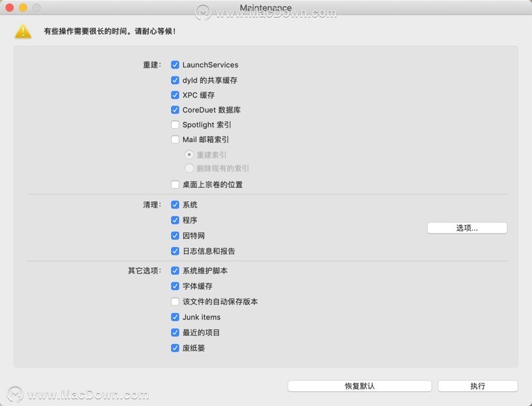
Task: Uncheck the 废纸篓 checkbox
Action: point(175,348)
